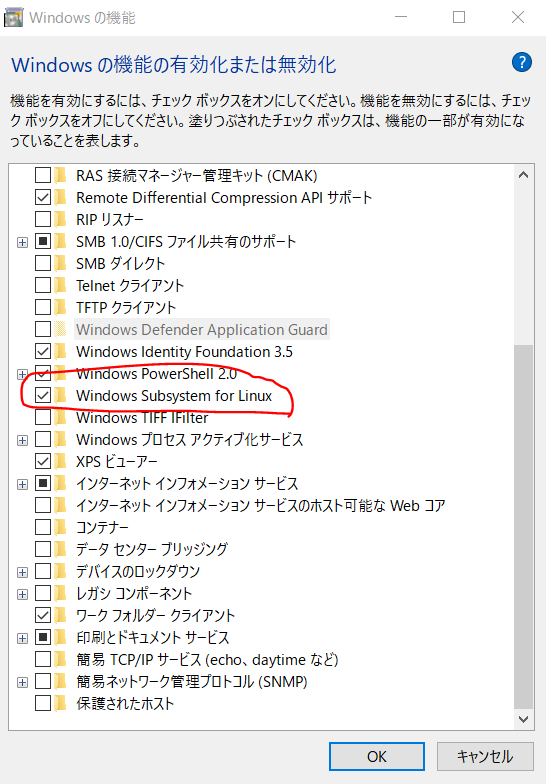Click folder icon next to 保護されたホスト
Image resolution: width=546 pixels, height=784 pixels.
point(61,703)
